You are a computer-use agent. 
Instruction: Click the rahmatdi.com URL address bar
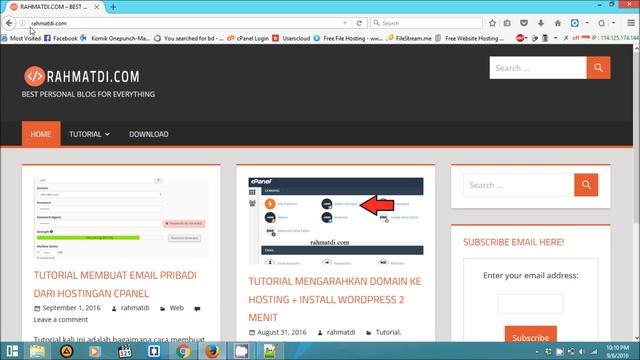click(184, 23)
